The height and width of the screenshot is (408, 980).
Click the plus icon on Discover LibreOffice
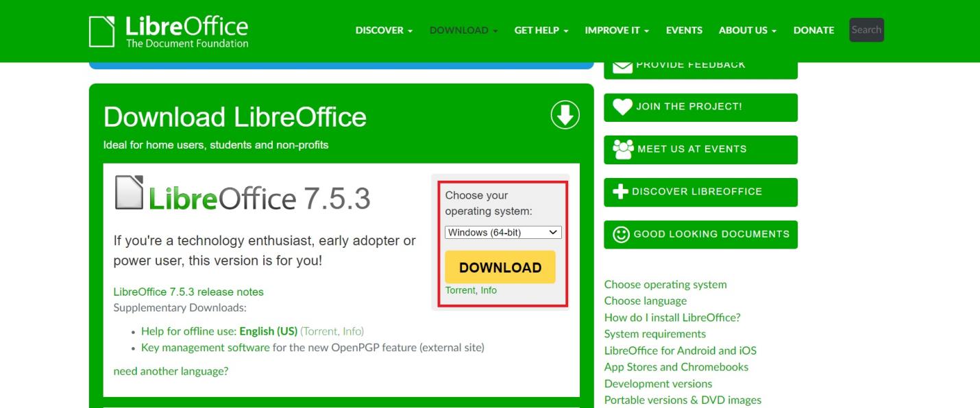pyautogui.click(x=620, y=192)
